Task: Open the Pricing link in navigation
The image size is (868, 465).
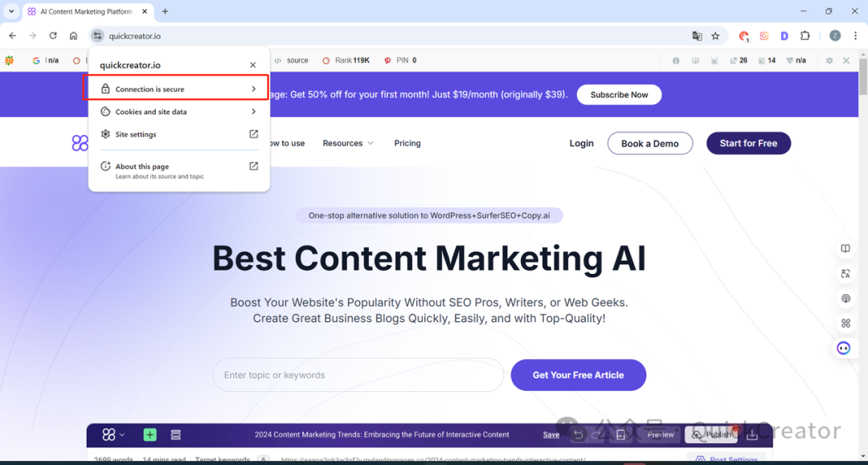Action: 407,144
